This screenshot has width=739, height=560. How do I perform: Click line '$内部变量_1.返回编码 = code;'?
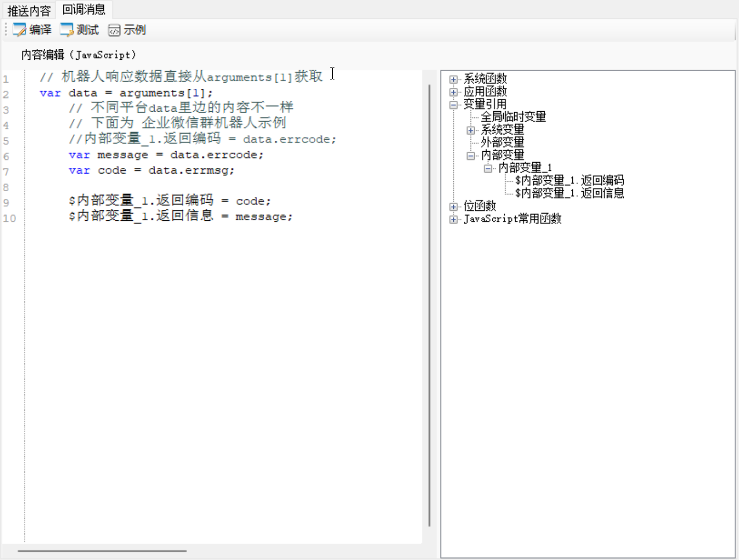(170, 201)
